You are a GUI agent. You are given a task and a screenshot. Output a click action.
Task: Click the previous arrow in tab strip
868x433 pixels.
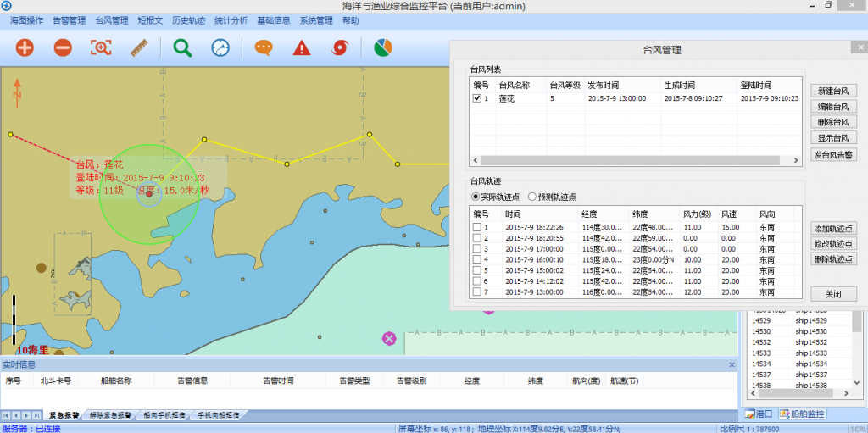tap(16, 414)
